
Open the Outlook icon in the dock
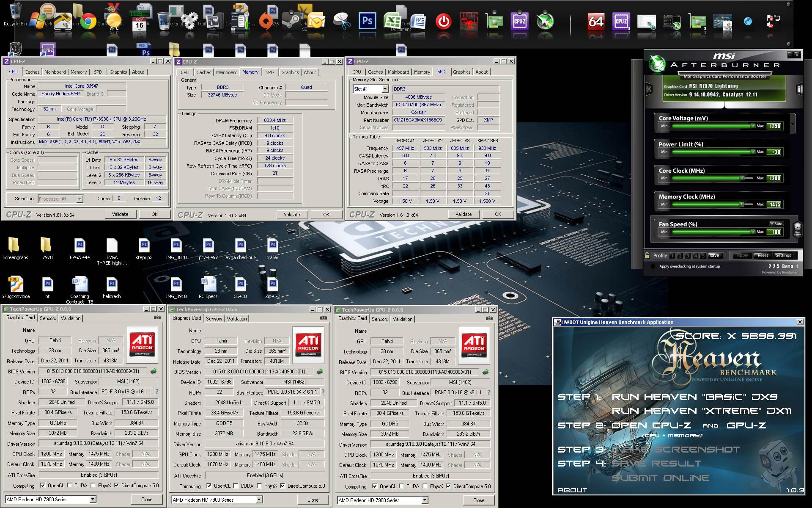tap(316, 21)
